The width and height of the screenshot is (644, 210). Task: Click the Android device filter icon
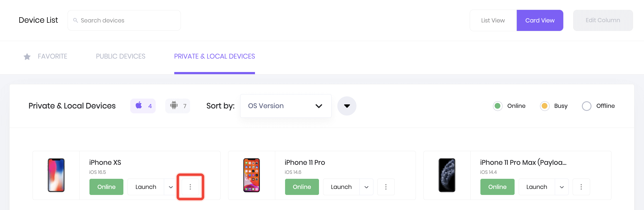pos(174,106)
